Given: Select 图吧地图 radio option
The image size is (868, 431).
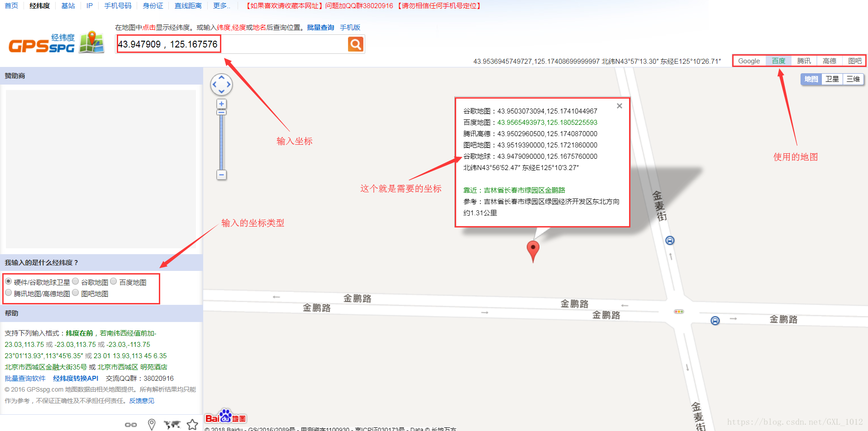Looking at the screenshot, I should click(76, 293).
